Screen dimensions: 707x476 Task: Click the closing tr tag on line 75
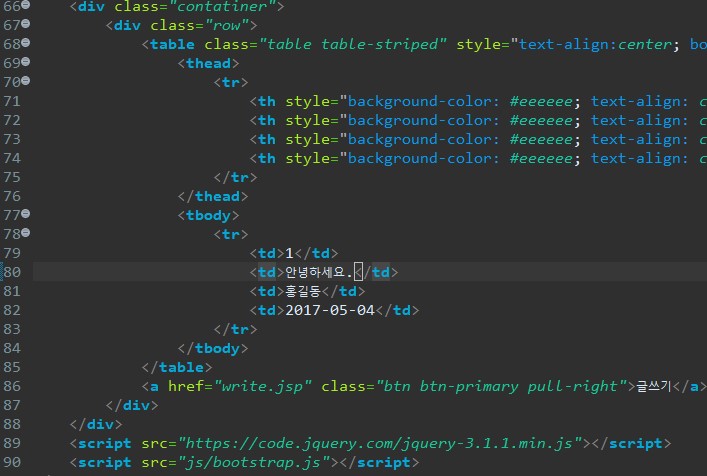tap(235, 177)
